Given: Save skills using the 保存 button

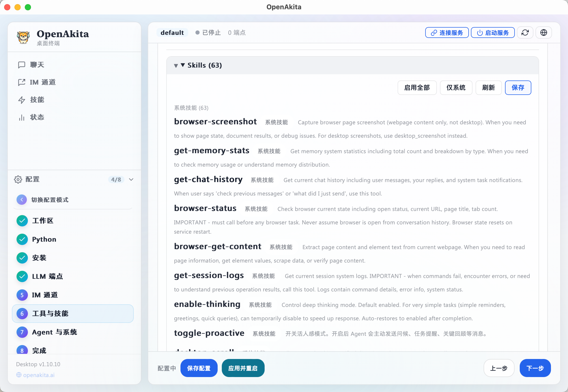Looking at the screenshot, I should (x=518, y=88).
